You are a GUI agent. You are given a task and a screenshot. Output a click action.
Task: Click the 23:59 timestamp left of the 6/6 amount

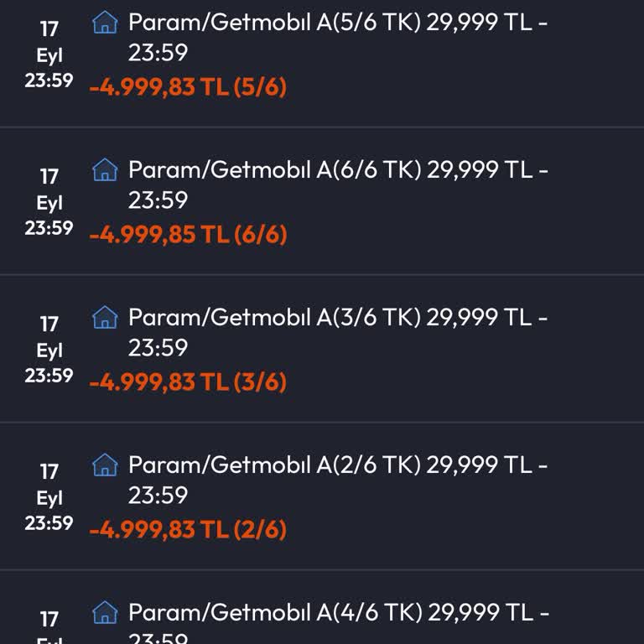click(49, 228)
